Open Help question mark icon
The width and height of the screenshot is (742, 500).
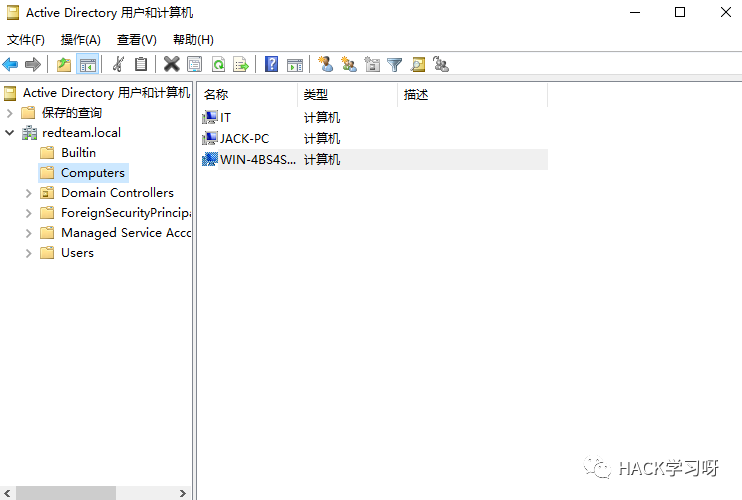pos(271,64)
